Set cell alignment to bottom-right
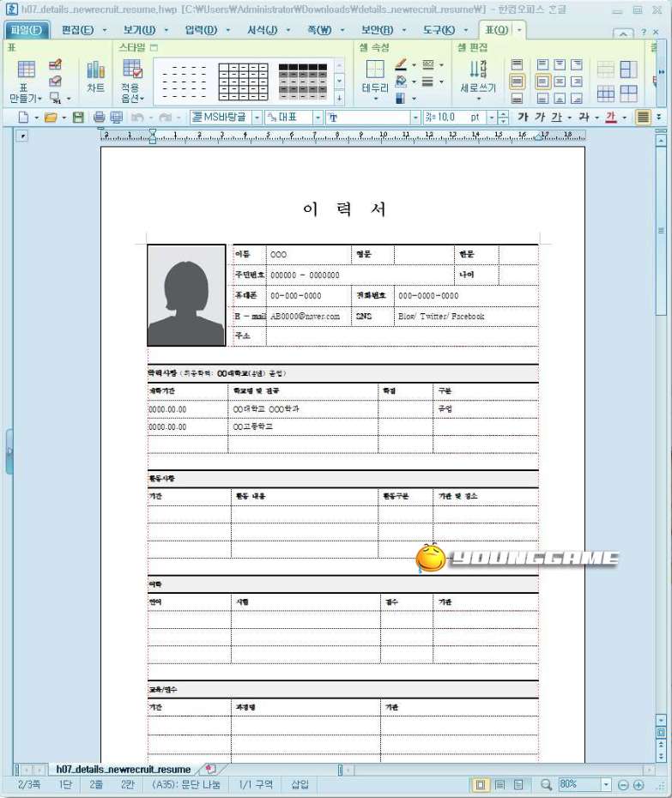This screenshot has height=798, width=672. 576,98
